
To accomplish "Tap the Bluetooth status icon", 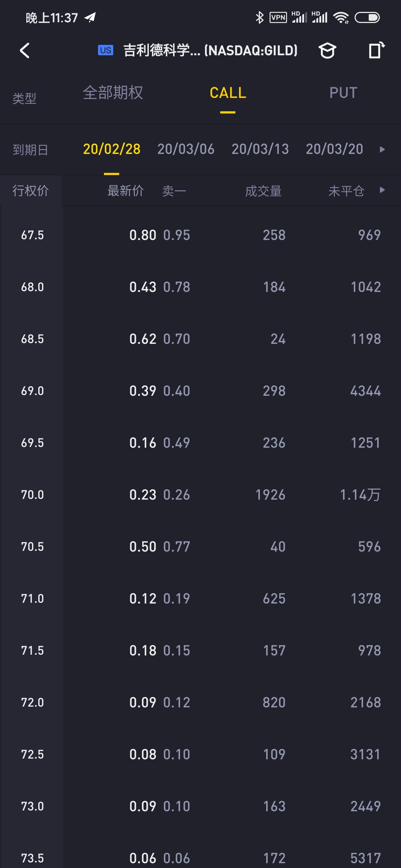I will 260,17.
